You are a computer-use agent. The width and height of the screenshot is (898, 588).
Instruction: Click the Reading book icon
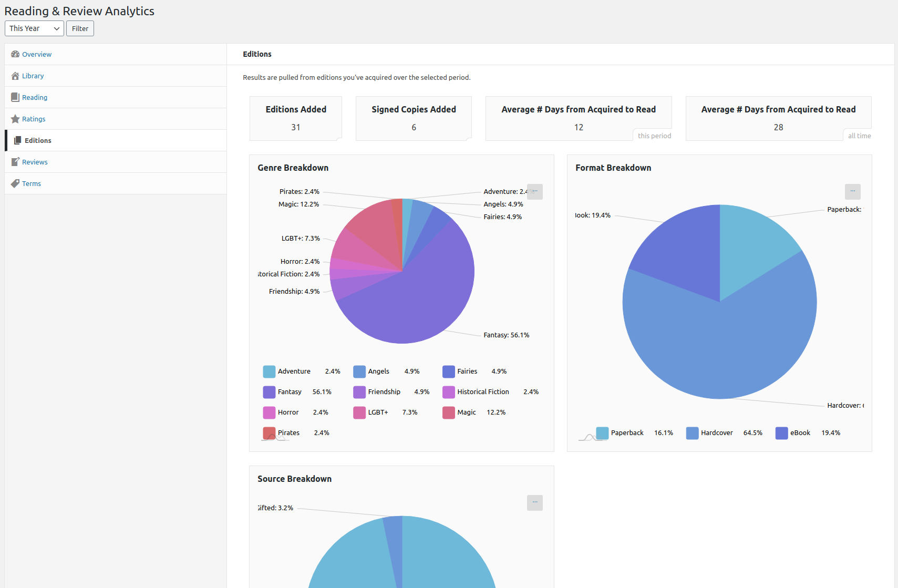pos(15,97)
